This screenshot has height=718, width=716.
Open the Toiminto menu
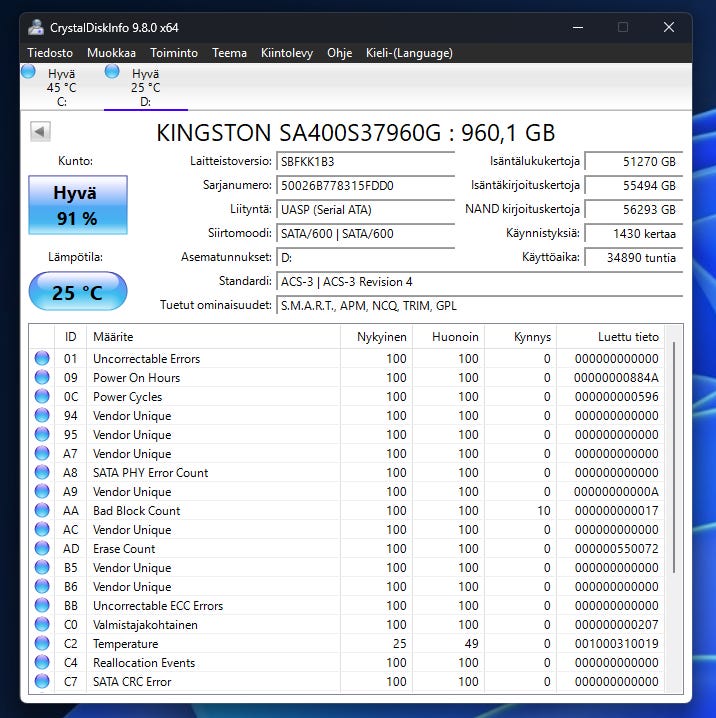point(174,53)
